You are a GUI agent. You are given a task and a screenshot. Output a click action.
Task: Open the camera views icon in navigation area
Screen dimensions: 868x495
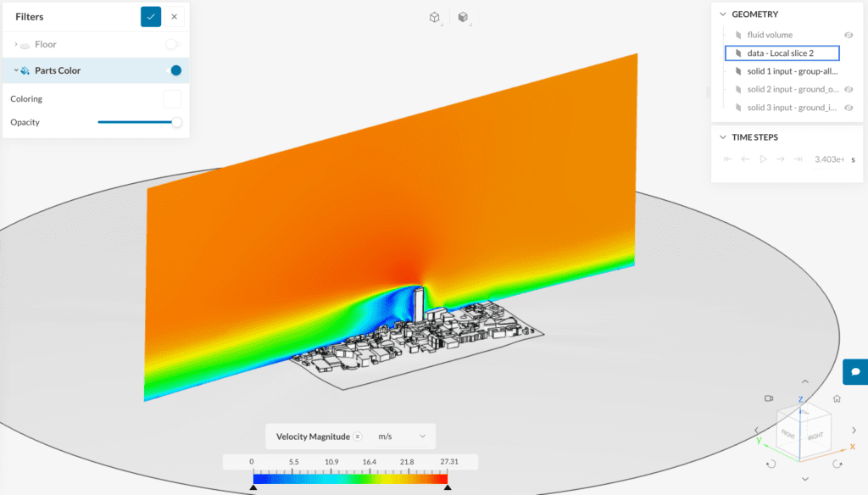click(769, 398)
